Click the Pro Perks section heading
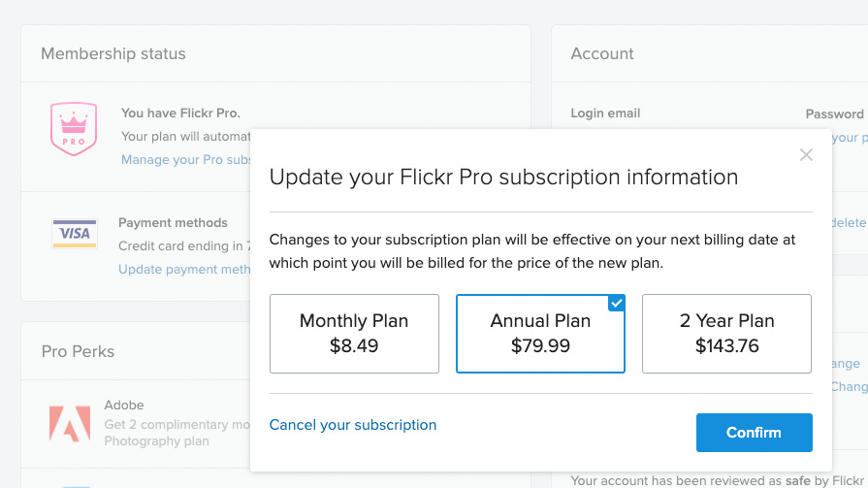Image resolution: width=868 pixels, height=488 pixels. point(78,351)
